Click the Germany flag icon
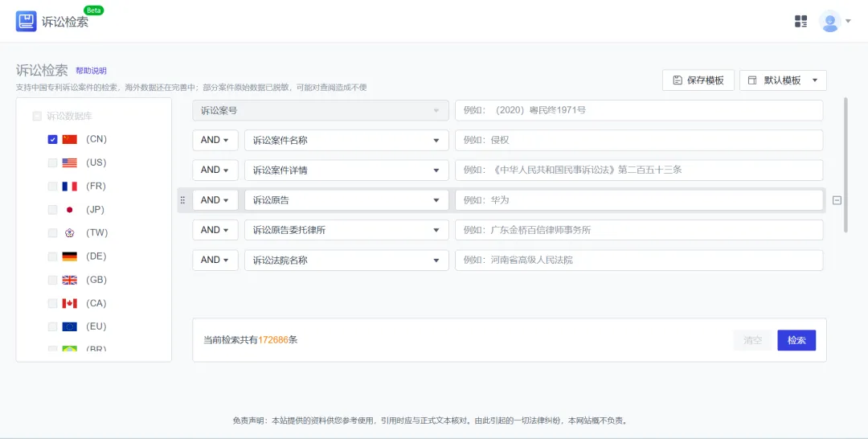Image resolution: width=868 pixels, height=439 pixels. (x=70, y=256)
